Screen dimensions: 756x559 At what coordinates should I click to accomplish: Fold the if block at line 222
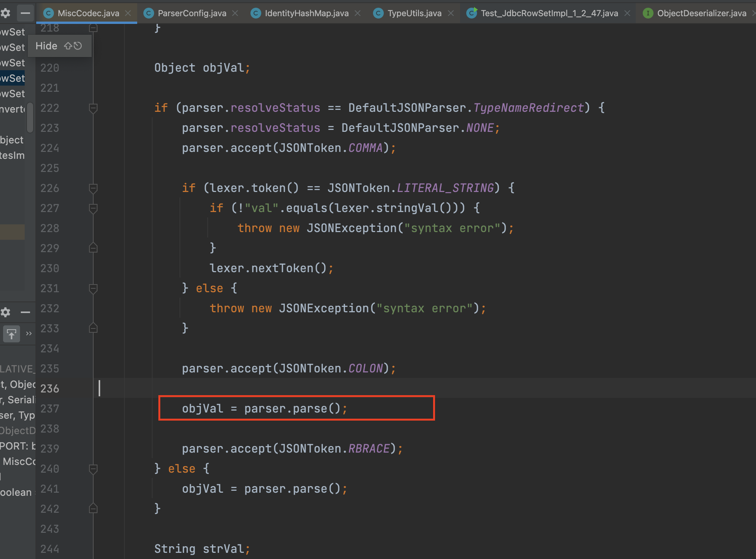click(93, 108)
